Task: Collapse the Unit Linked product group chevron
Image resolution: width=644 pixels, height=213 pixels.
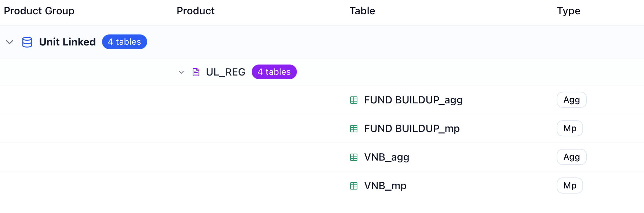Action: [x=10, y=42]
